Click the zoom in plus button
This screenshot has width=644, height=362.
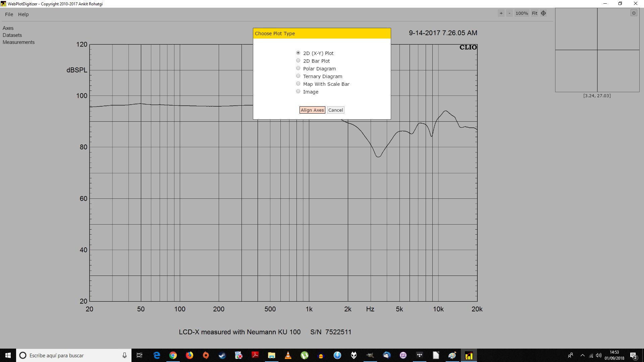(x=501, y=13)
